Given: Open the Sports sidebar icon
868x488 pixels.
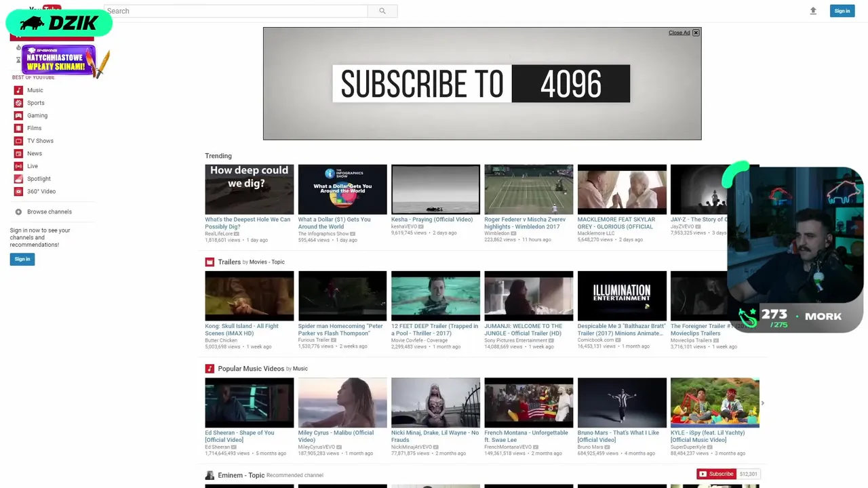Looking at the screenshot, I should [18, 103].
